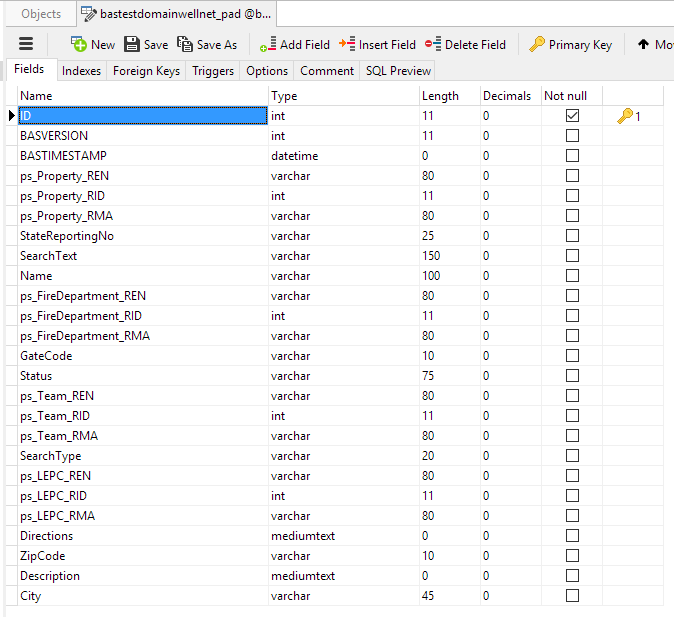Viewport: 674px width, 617px height.
Task: Click the Save button label
Action: tap(156, 44)
